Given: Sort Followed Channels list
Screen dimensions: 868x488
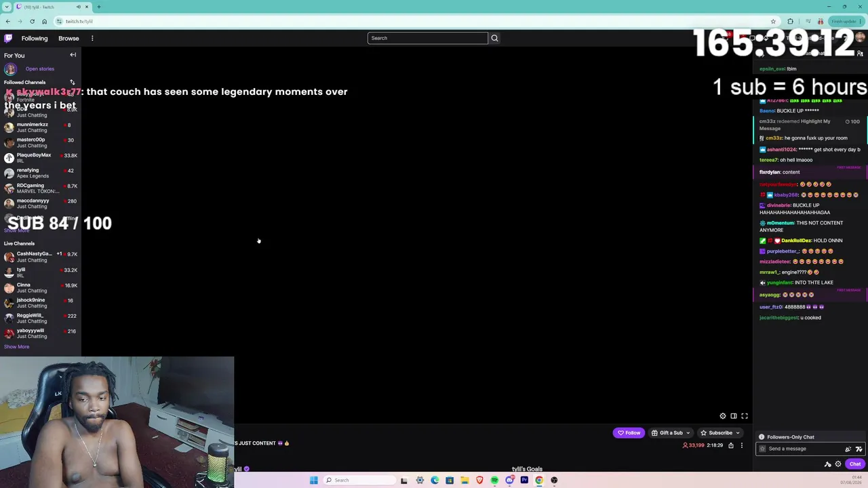Looking at the screenshot, I should pyautogui.click(x=73, y=82).
